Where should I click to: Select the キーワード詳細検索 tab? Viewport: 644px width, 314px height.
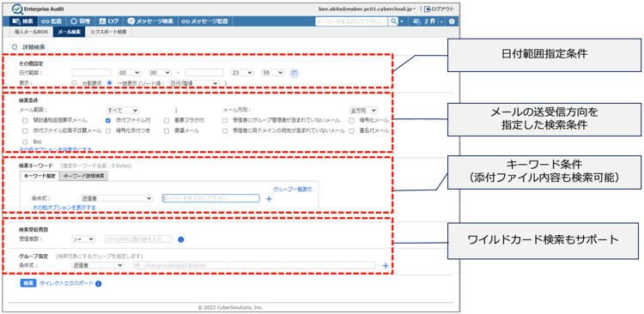point(84,176)
